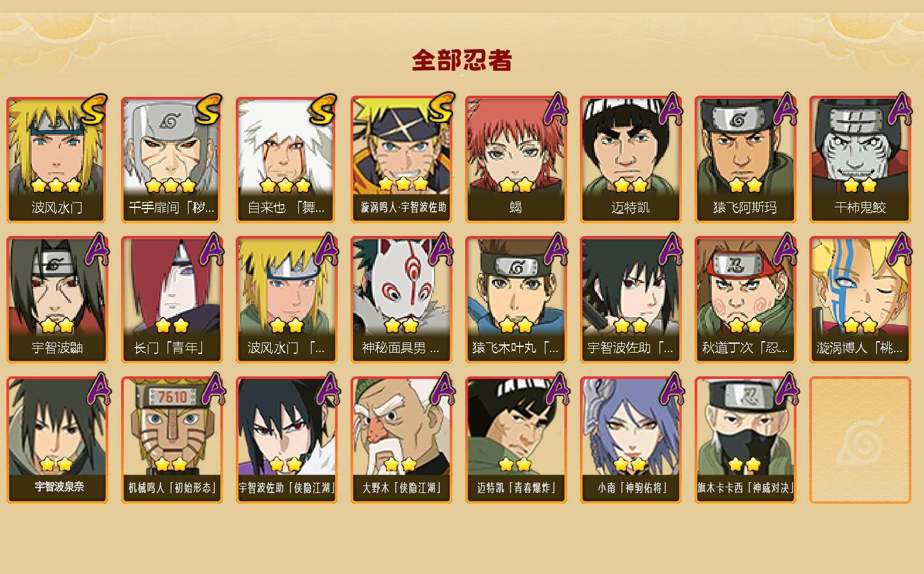Image resolution: width=924 pixels, height=574 pixels.
Task: Choose the 秋道丁次 ninja portrait
Action: (746, 300)
